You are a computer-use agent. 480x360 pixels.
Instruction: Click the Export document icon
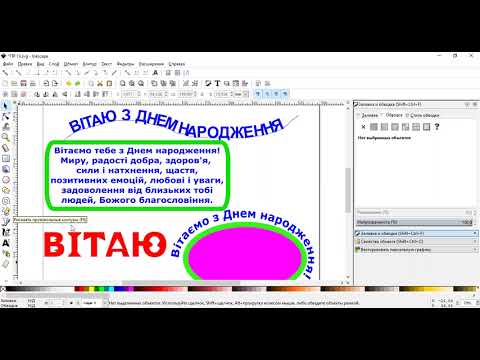click(55, 83)
